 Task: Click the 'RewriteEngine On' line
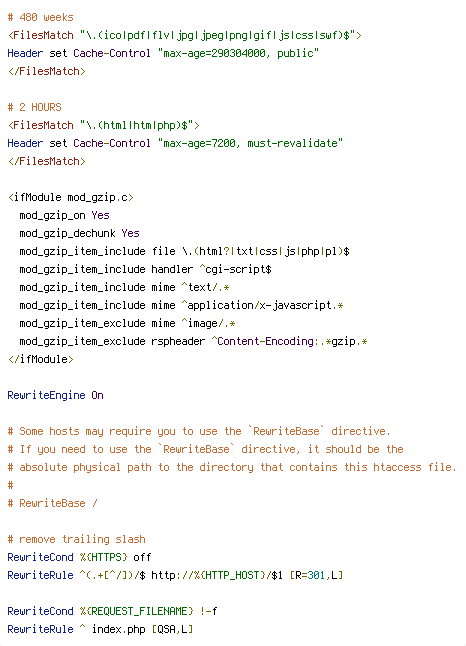click(x=56, y=396)
